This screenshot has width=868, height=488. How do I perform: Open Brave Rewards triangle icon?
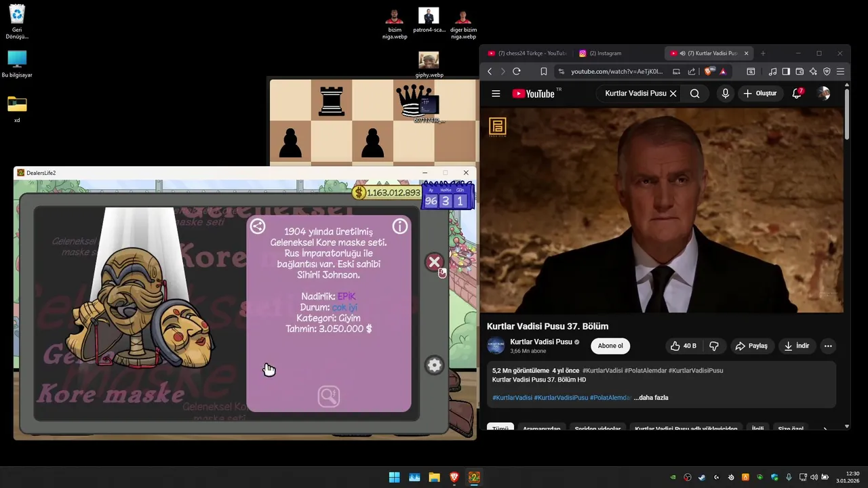(724, 71)
